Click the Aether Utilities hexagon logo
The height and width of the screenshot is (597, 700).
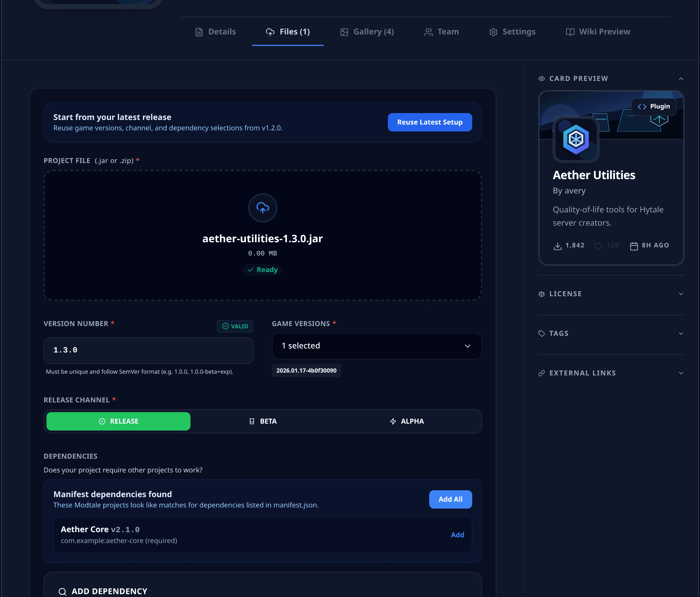tap(576, 139)
